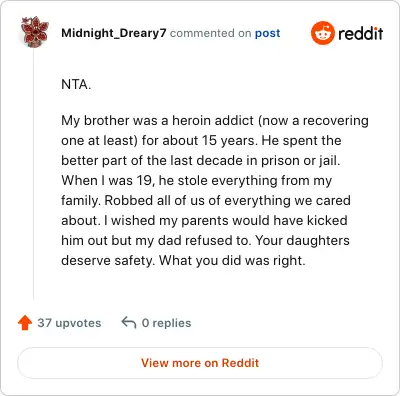Open the Midnight_Dreary7 username profile
The height and width of the screenshot is (396, 400).
point(114,33)
